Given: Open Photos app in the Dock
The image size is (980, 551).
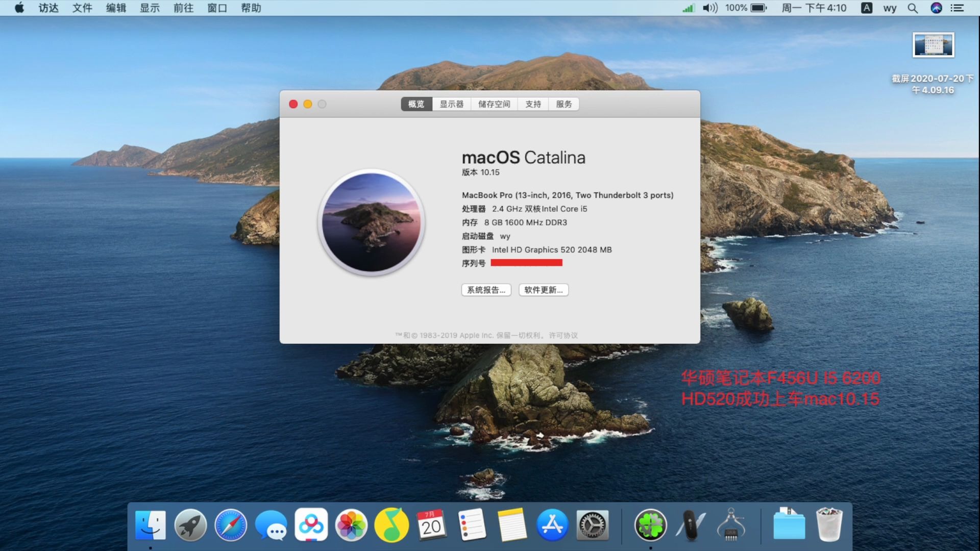Looking at the screenshot, I should (351, 525).
